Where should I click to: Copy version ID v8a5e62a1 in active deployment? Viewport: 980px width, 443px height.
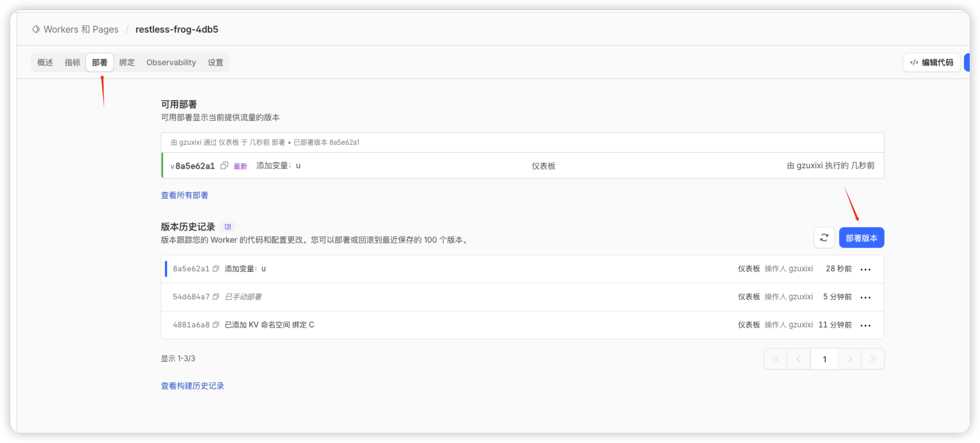tap(224, 165)
